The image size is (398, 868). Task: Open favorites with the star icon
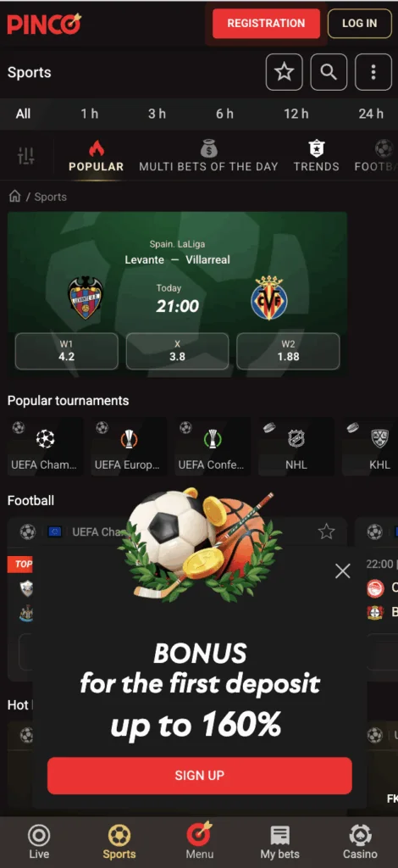point(285,72)
